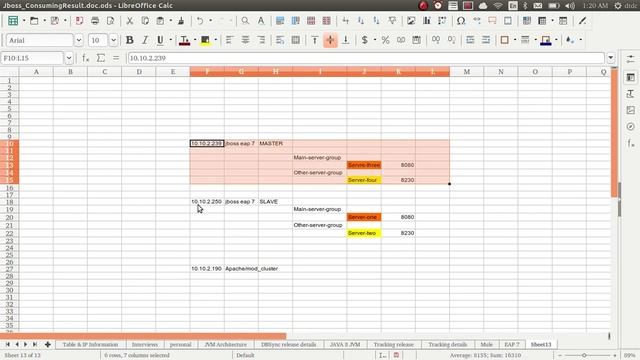This screenshot has height=360, width=640.
Task: Switch to DBSync release details sheet tab
Action: pyautogui.click(x=289, y=344)
